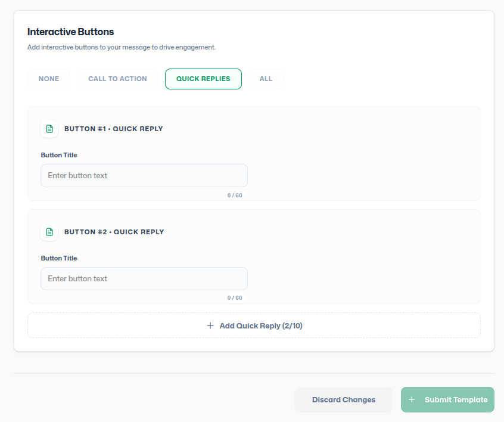Select the QUICK REPLIES option
The image size is (504, 422).
(x=203, y=79)
